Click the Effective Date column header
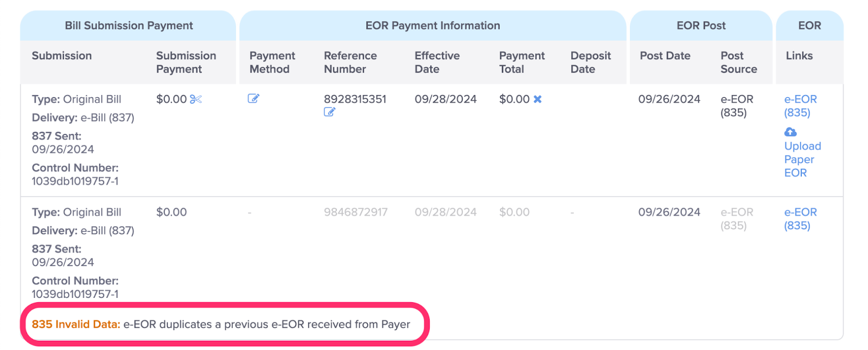 pyautogui.click(x=437, y=62)
